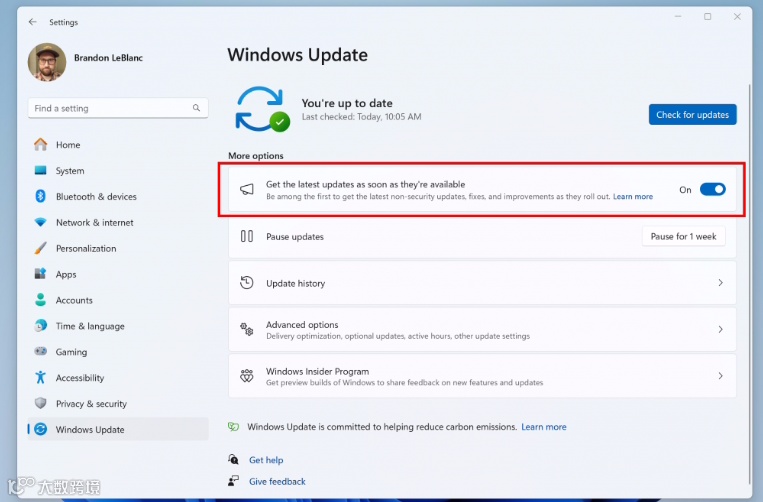
Task: Click the You're up to date sync icon
Action: (x=262, y=109)
